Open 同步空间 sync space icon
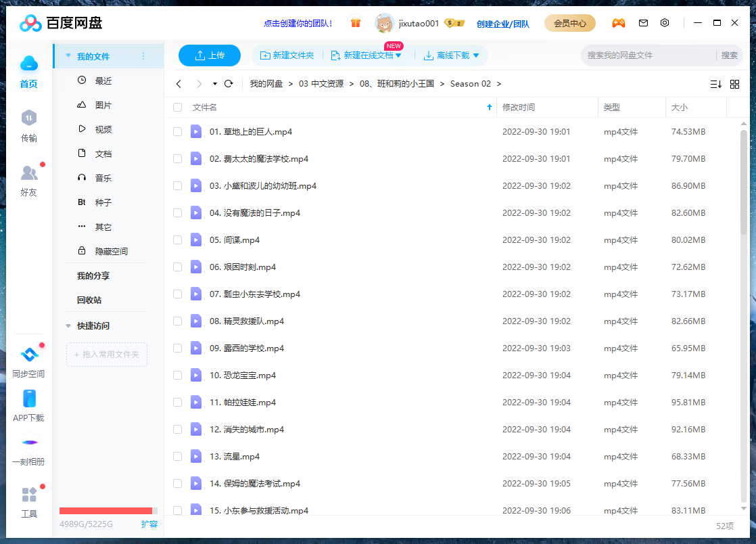The width and height of the screenshot is (756, 544). (x=28, y=355)
